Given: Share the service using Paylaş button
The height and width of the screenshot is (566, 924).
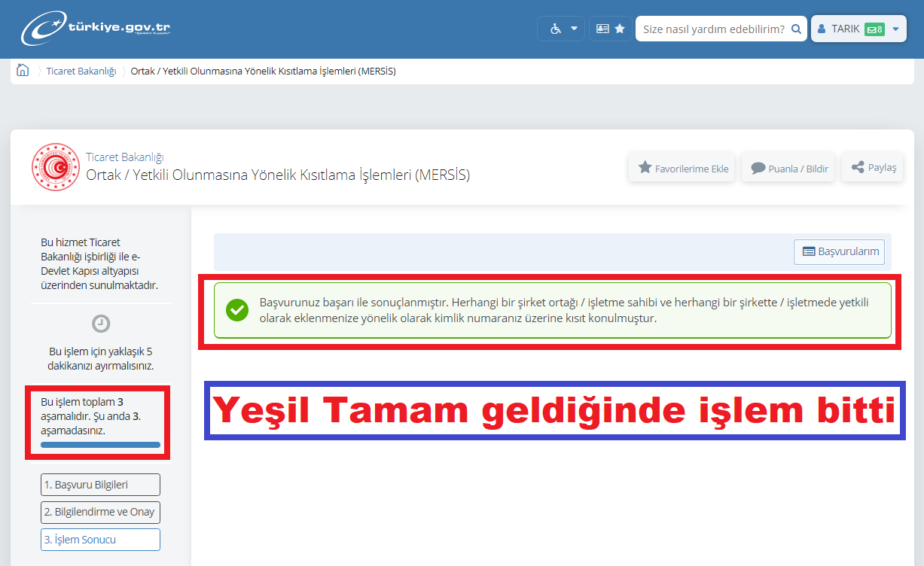Looking at the screenshot, I should 873,167.
